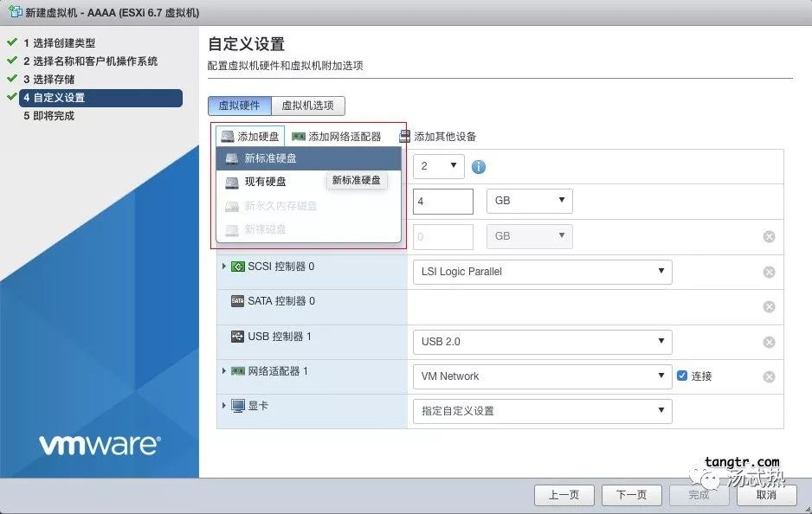Click the USB 控制器 1 label
The width and height of the screenshot is (812, 514).
(280, 337)
